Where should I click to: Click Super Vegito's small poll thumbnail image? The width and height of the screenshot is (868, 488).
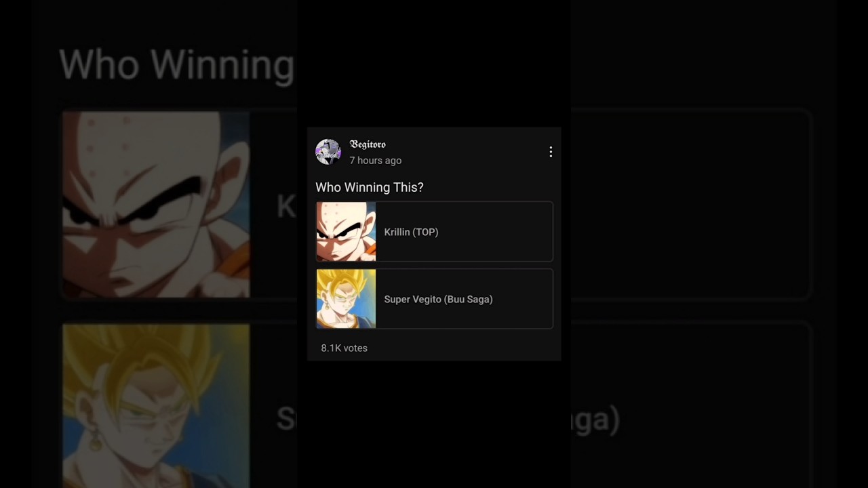point(346,299)
